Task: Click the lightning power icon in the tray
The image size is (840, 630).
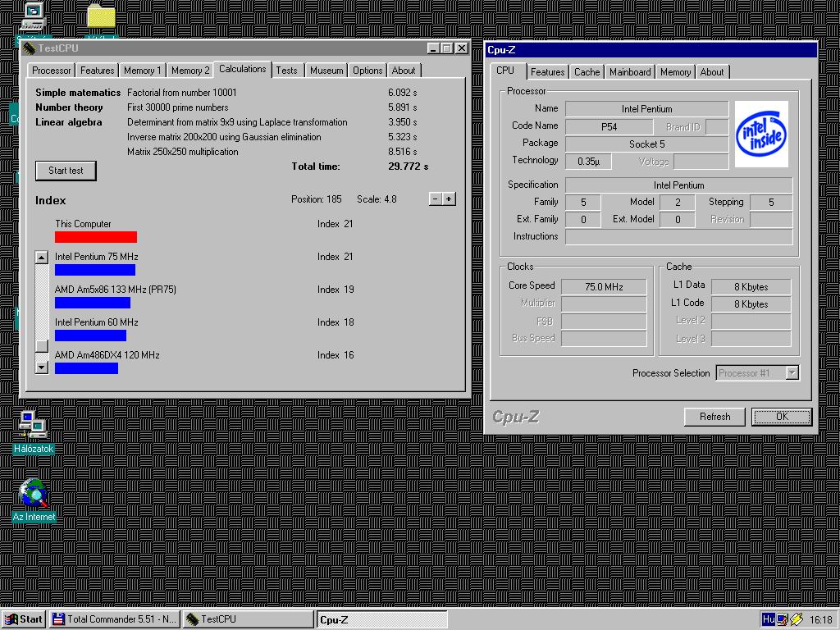Action: pos(797,619)
